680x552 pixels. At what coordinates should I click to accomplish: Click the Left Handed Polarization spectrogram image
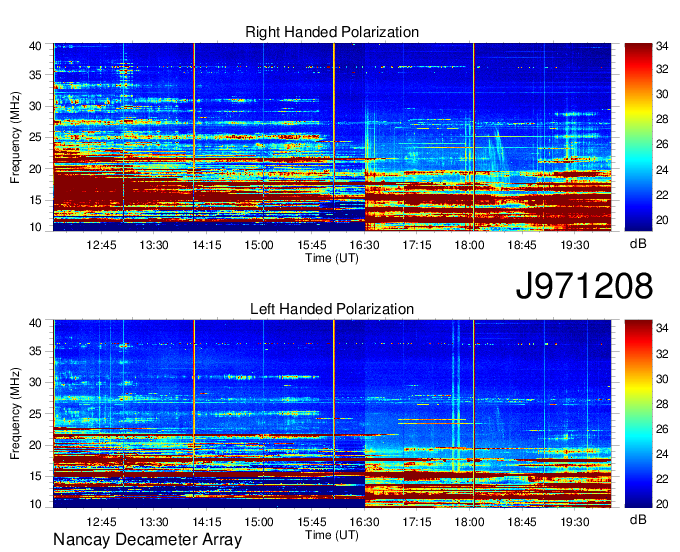tap(332, 414)
